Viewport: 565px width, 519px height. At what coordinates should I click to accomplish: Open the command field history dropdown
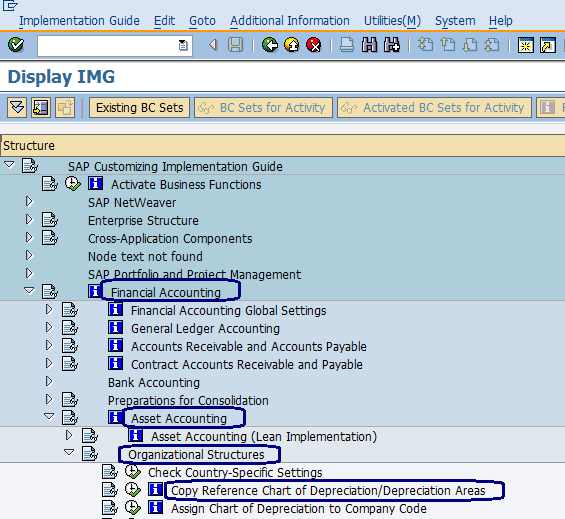point(183,45)
